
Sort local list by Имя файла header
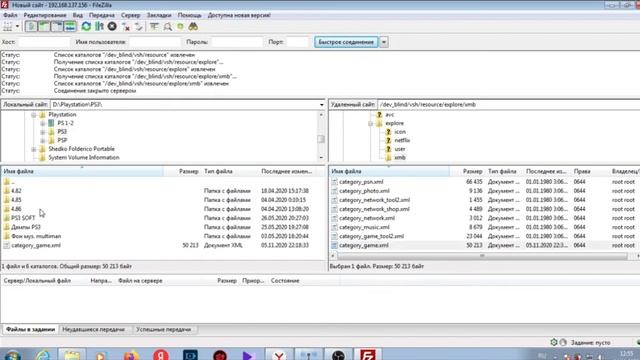click(x=82, y=171)
